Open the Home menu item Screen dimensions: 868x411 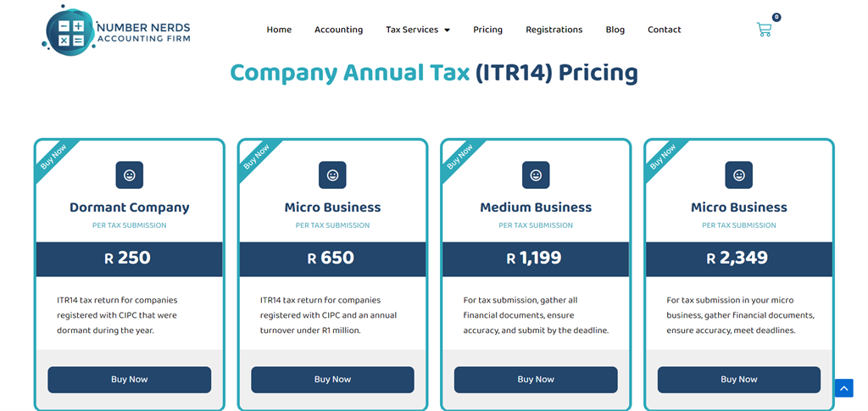click(279, 30)
